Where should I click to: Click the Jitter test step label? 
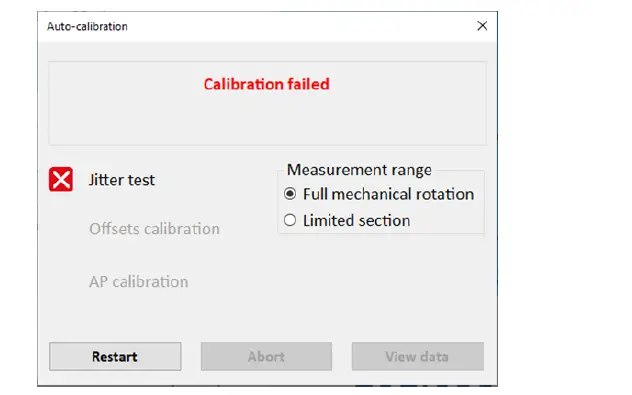pyautogui.click(x=122, y=180)
